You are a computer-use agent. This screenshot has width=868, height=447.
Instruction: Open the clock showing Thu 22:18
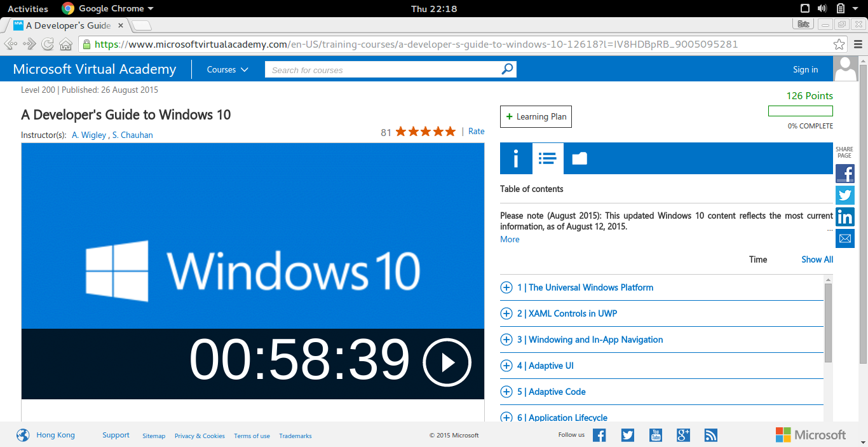tap(434, 8)
